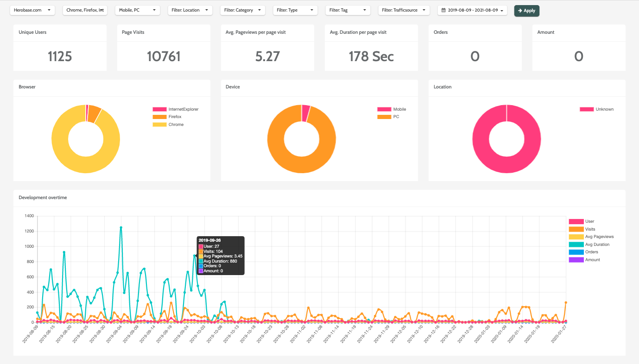Click the 2019-08-09 x-axis date label
The width and height of the screenshot is (639, 364).
[30, 333]
